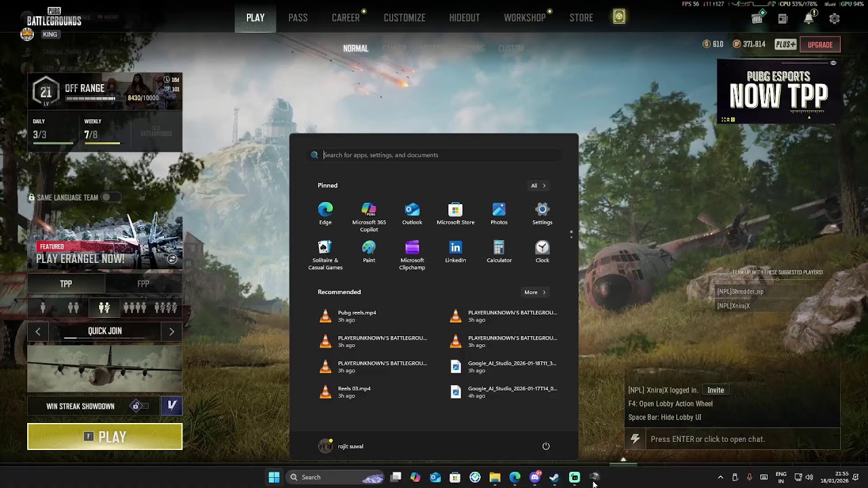
Task: Click the Windows Start button
Action: tap(274, 477)
